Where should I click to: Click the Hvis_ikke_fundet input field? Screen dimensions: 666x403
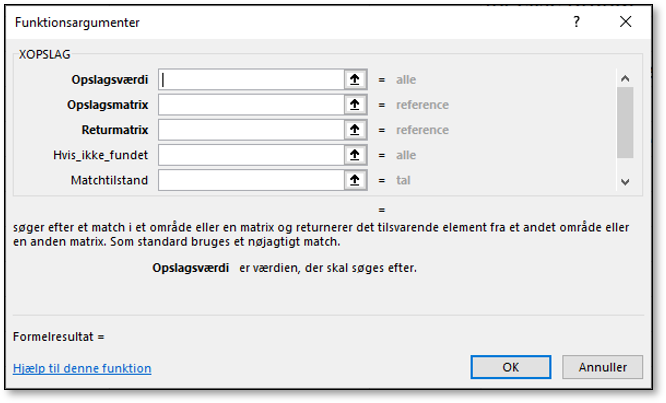[x=251, y=155]
